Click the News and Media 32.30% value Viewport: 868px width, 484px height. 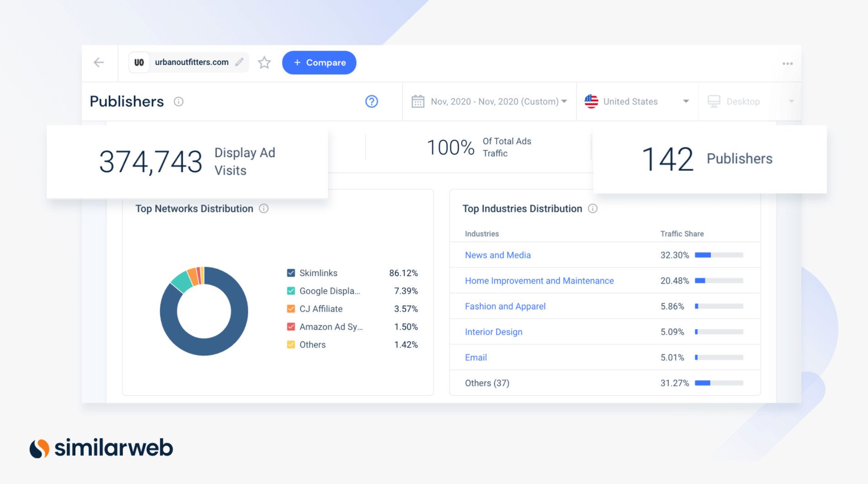tap(674, 255)
